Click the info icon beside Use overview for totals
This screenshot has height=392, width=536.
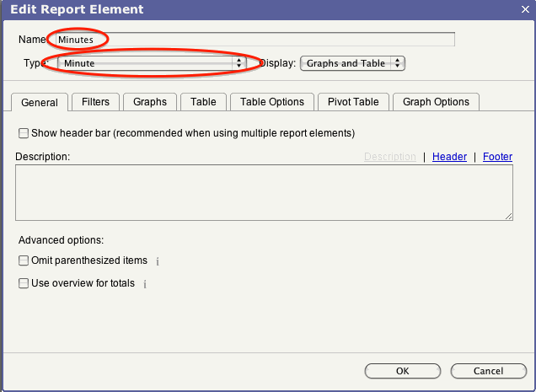(145, 284)
